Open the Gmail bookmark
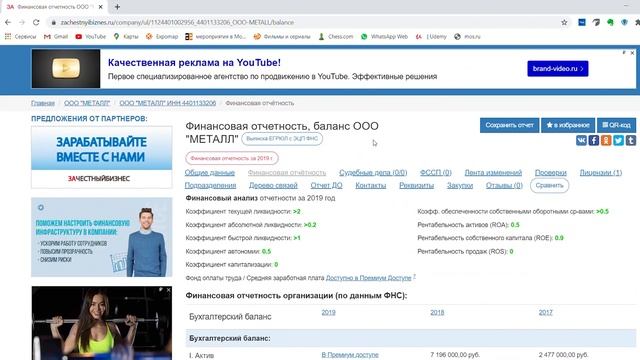The width and height of the screenshot is (640, 360). 56,37
